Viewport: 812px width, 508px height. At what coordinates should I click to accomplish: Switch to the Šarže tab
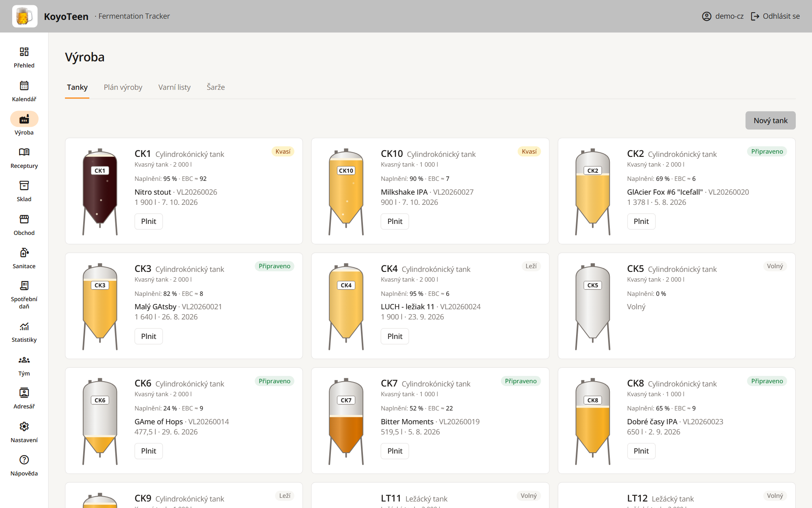(x=216, y=87)
